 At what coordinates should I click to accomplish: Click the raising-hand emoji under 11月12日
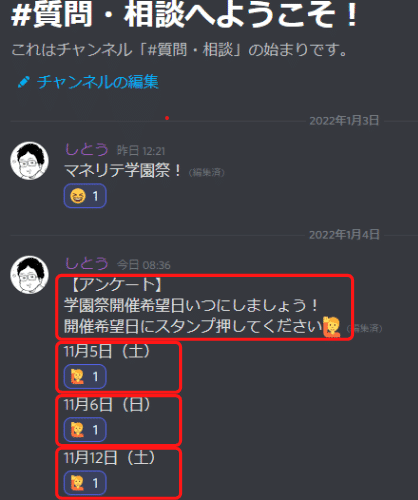pos(77,483)
